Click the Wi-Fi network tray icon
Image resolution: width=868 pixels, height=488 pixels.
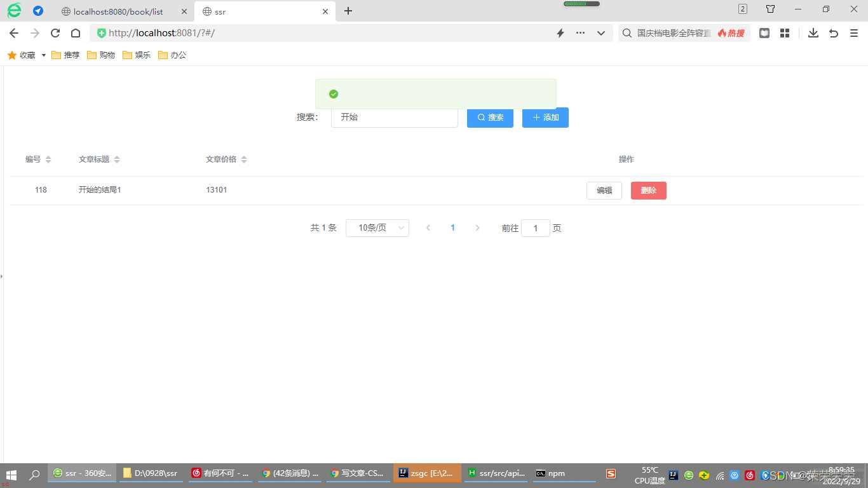[x=720, y=475]
